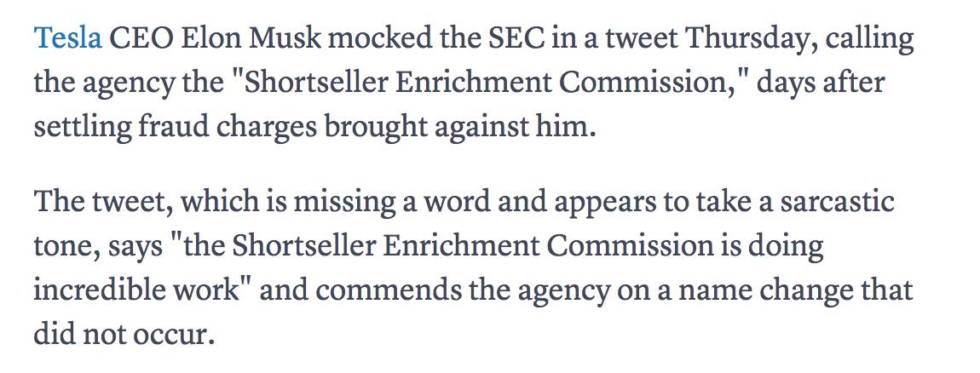Viewport: 980px width, 373px height.
Task: Open the Tesla hyperlink
Action: (67, 38)
